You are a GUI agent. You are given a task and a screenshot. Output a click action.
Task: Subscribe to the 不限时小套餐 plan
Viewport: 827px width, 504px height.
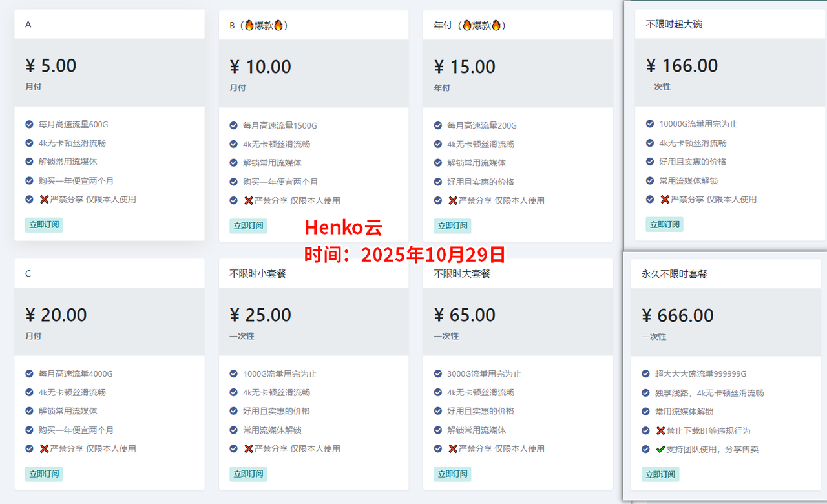[x=248, y=474]
